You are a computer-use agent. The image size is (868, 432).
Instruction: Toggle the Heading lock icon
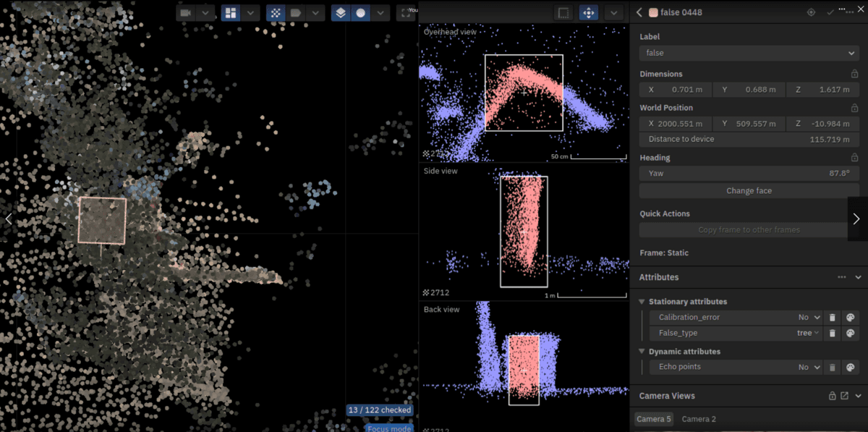854,157
